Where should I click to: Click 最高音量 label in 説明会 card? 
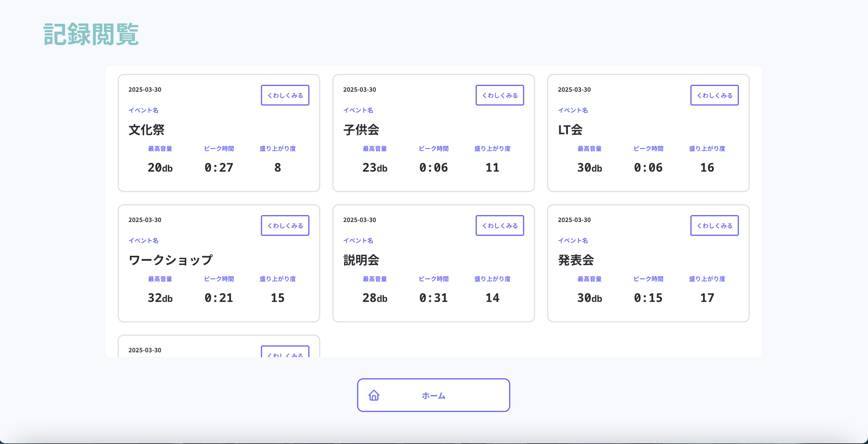click(x=375, y=279)
